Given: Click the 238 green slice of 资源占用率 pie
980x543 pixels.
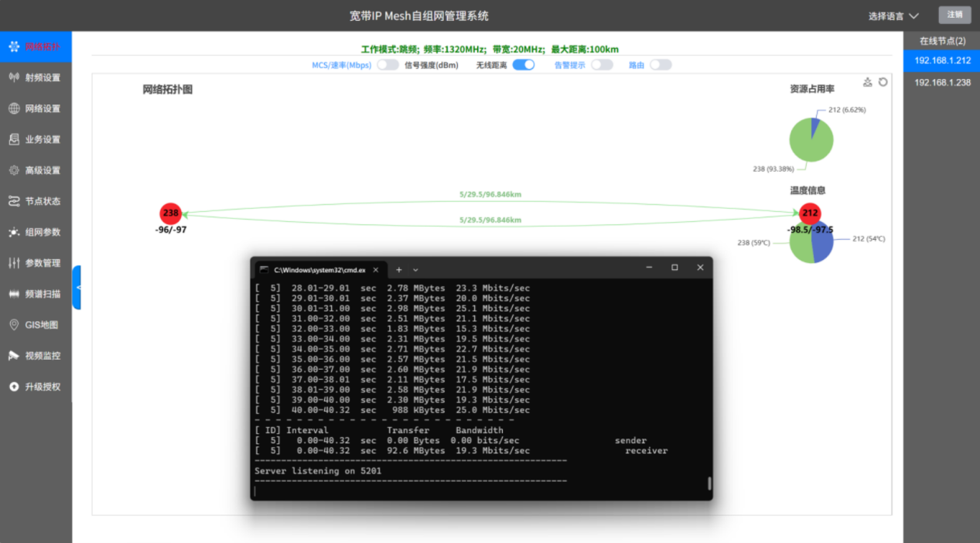Looking at the screenshot, I should coord(809,144).
